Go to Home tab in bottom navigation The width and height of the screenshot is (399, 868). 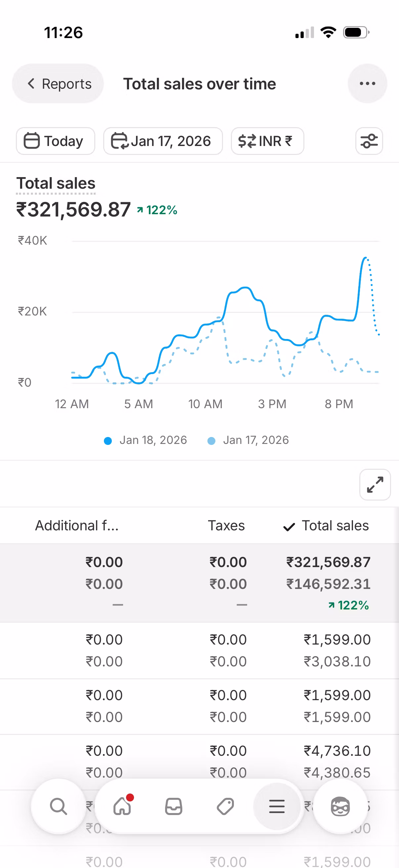[122, 806]
